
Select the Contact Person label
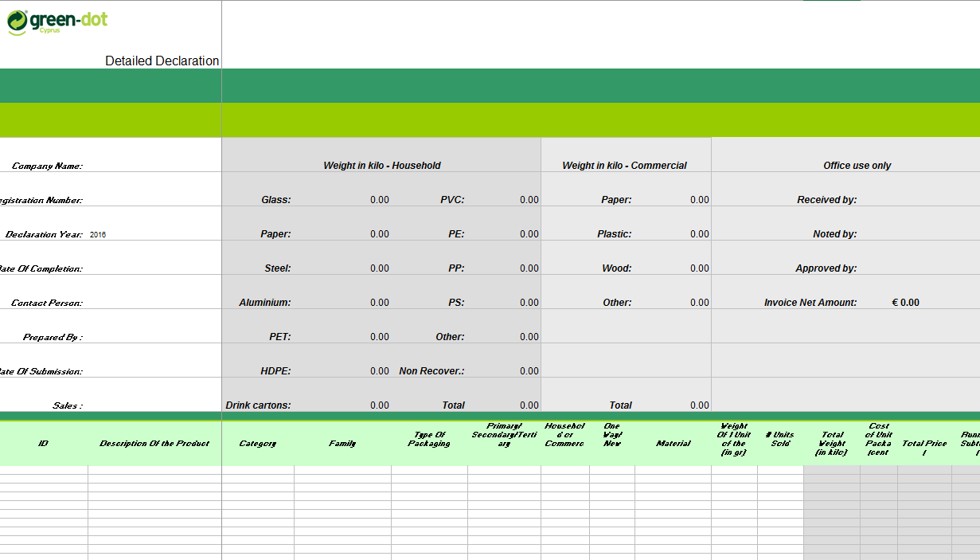[x=47, y=303]
